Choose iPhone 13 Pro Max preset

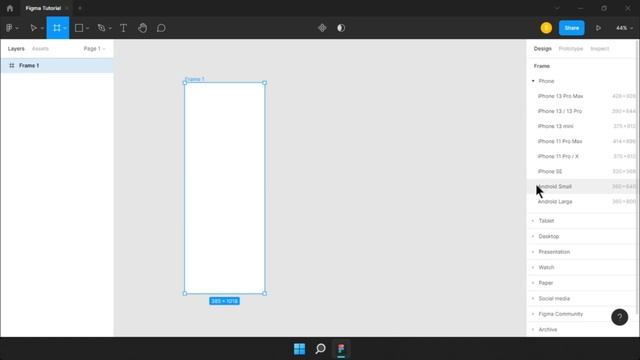[582, 96]
